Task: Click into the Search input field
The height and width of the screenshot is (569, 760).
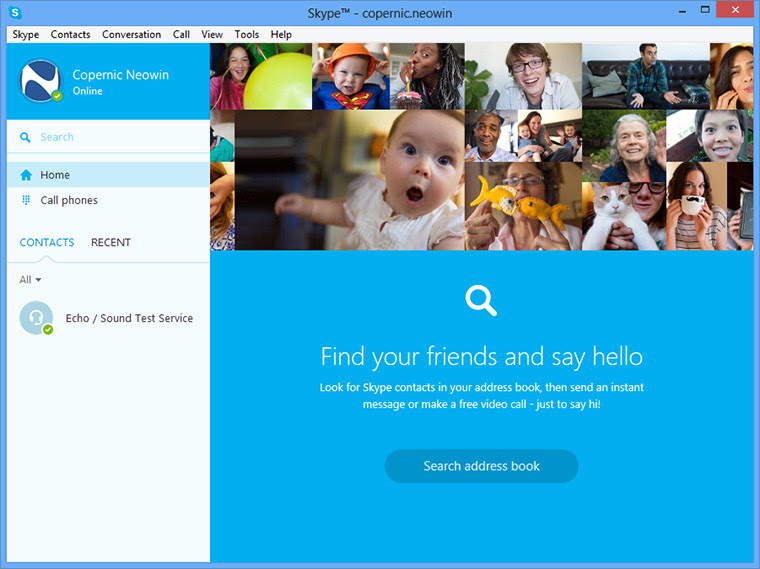Action: pos(109,137)
